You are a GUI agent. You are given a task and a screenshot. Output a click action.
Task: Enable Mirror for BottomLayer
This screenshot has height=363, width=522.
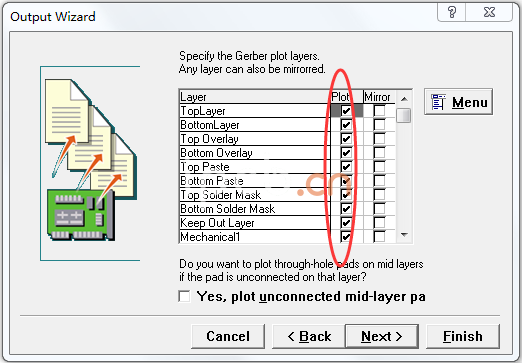coord(379,125)
